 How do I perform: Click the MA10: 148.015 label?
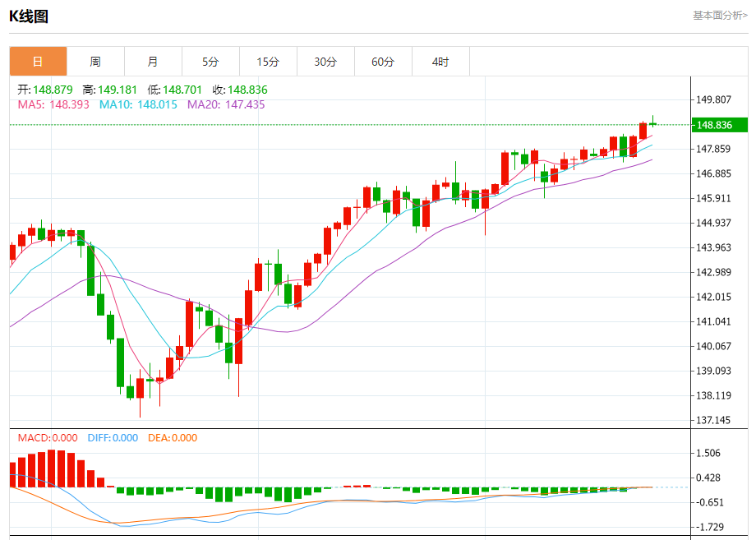click(x=138, y=104)
